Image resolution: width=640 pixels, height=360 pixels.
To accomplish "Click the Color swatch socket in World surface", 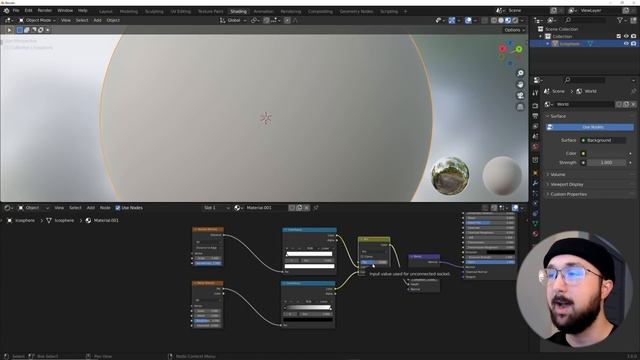I will (x=583, y=153).
